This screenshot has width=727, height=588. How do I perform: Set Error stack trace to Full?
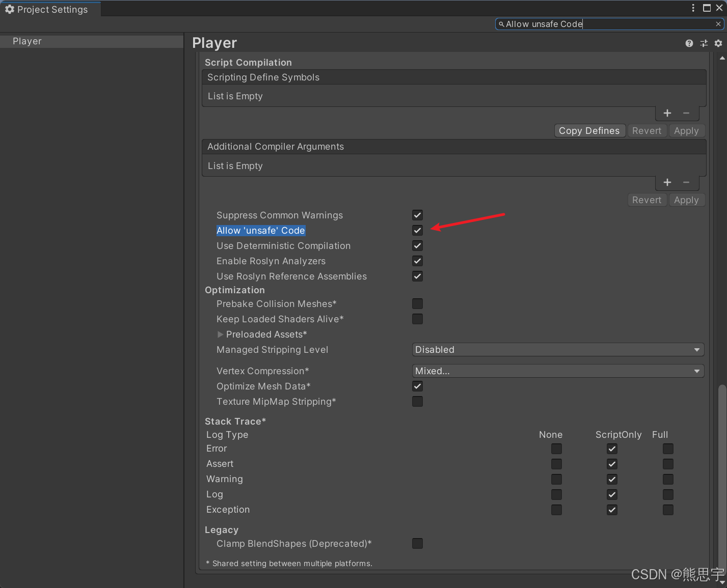(668, 449)
